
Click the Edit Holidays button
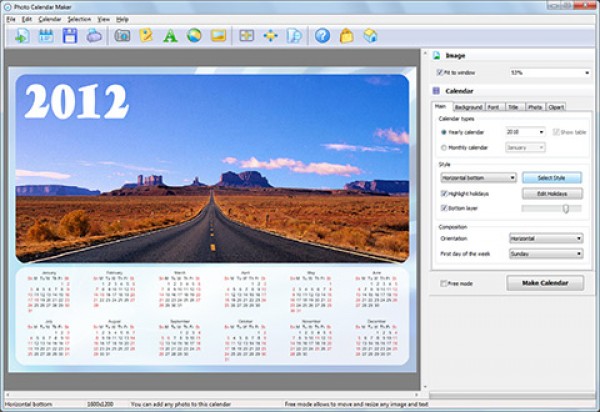[552, 194]
